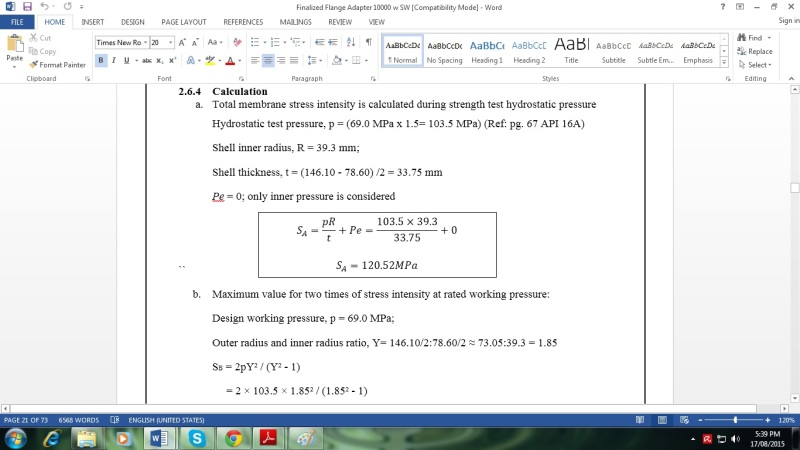This screenshot has height=450, width=800.
Task: Switch to the REVIEW tab
Action: 340,22
